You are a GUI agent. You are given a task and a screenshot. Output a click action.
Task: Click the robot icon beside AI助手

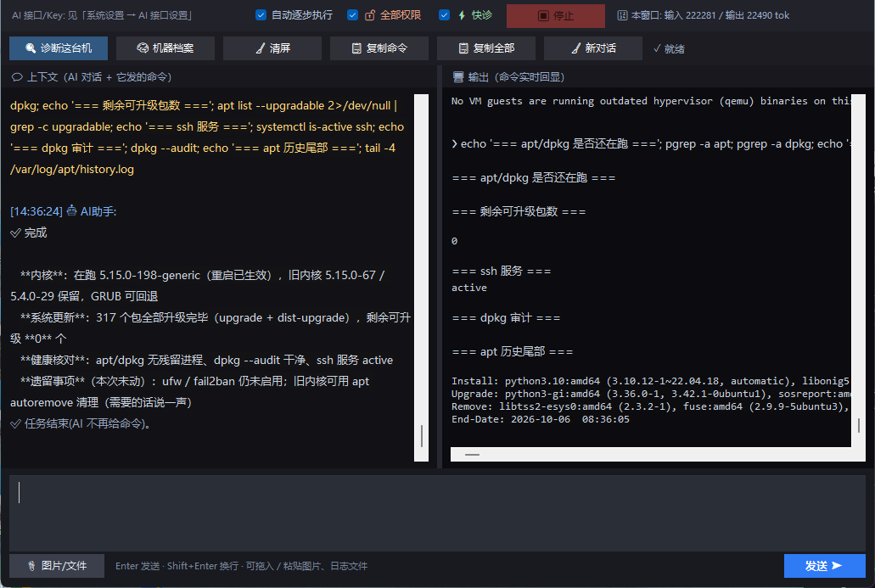click(x=71, y=211)
